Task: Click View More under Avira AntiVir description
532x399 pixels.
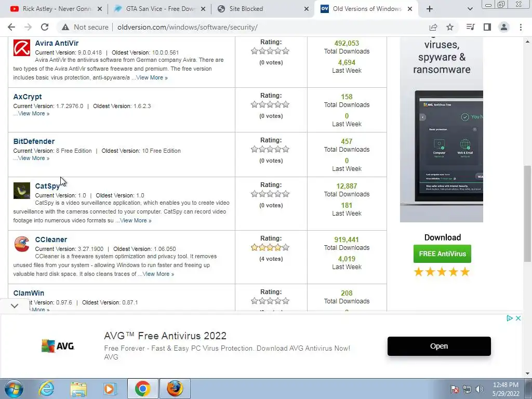Action: (152, 78)
